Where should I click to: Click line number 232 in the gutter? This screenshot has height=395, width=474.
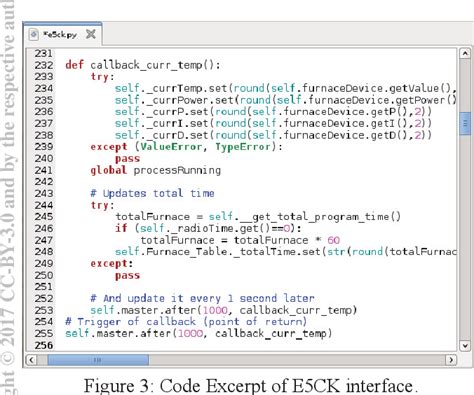(44, 65)
